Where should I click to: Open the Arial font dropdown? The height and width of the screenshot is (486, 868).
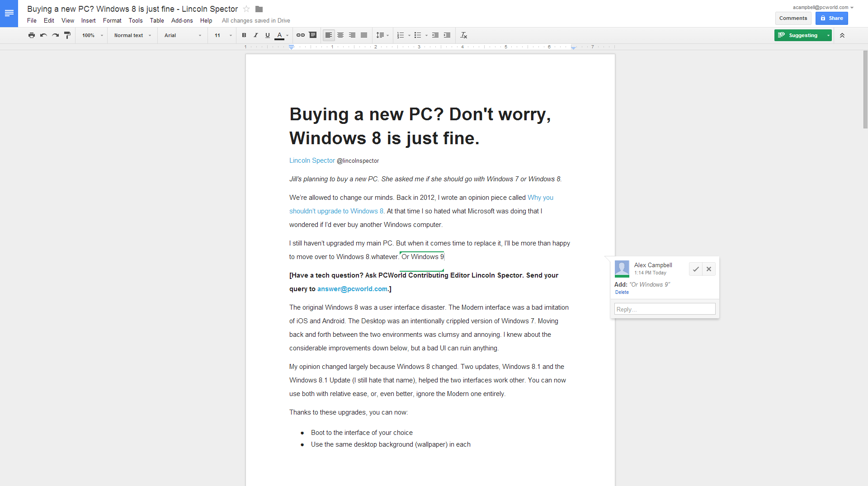(x=183, y=35)
